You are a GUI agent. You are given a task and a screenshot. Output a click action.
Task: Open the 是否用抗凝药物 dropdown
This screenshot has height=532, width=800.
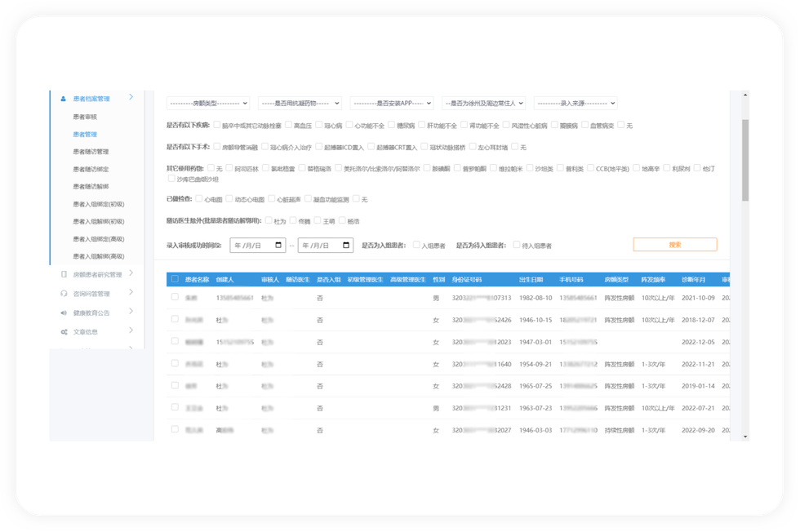tap(300, 103)
